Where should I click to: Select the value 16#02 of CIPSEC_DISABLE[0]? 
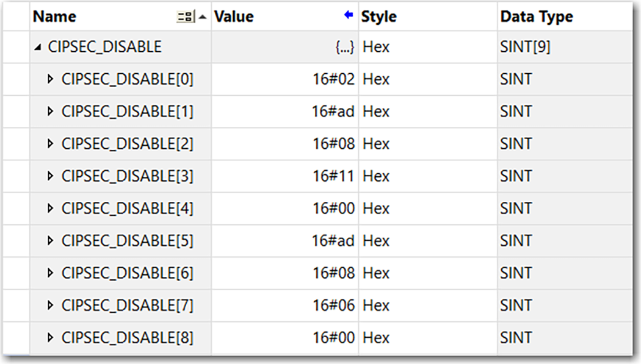click(333, 79)
